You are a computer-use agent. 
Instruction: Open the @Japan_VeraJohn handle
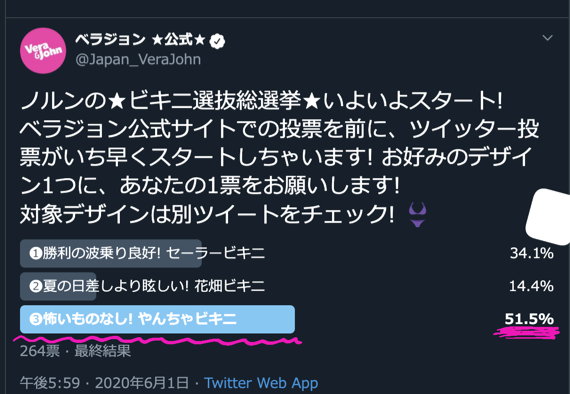(138, 59)
